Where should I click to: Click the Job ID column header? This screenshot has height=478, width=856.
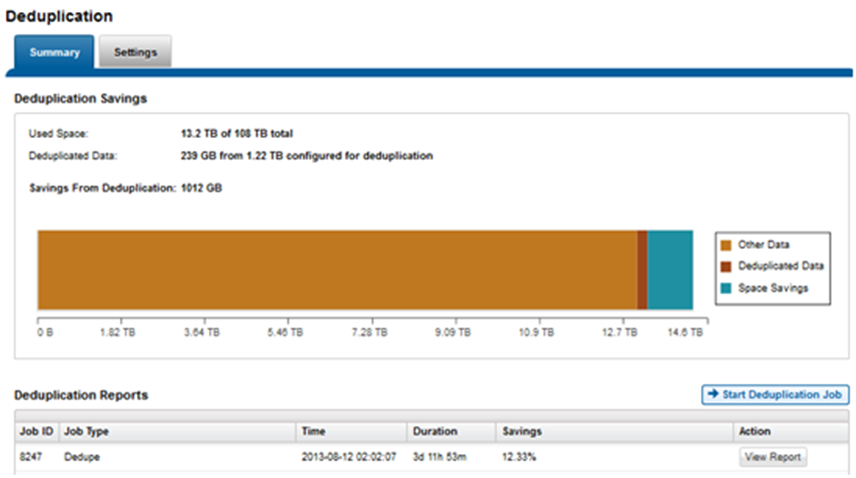tap(37, 432)
